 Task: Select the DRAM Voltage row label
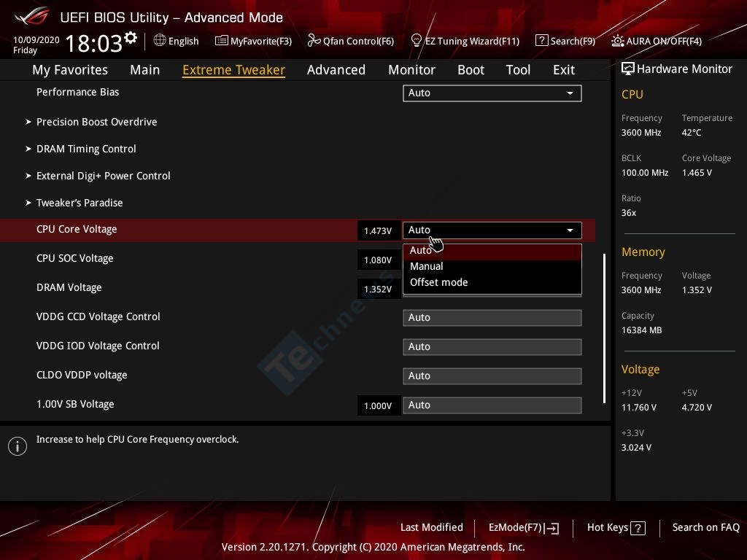click(x=69, y=287)
